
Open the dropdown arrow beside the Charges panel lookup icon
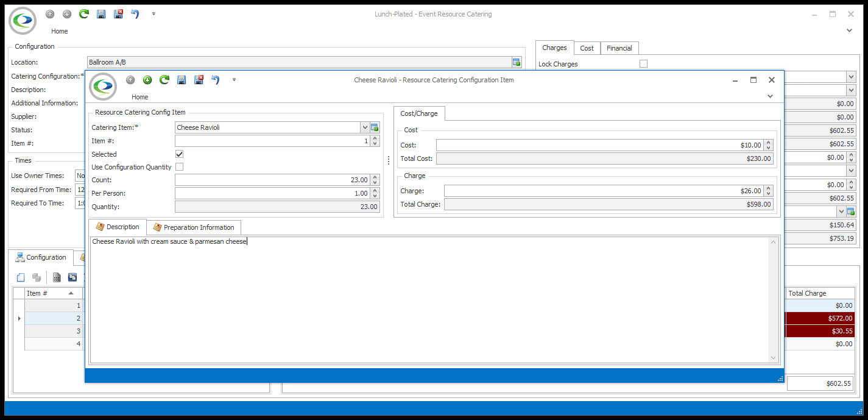coord(841,212)
